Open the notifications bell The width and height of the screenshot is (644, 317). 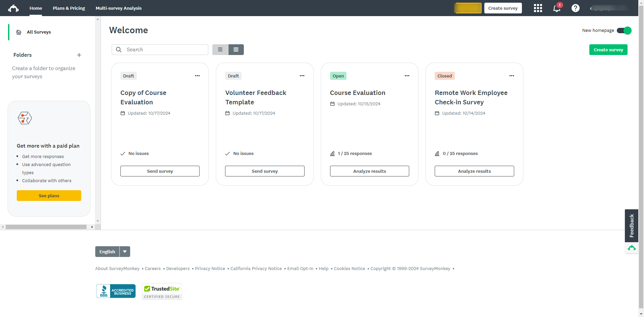click(x=557, y=8)
